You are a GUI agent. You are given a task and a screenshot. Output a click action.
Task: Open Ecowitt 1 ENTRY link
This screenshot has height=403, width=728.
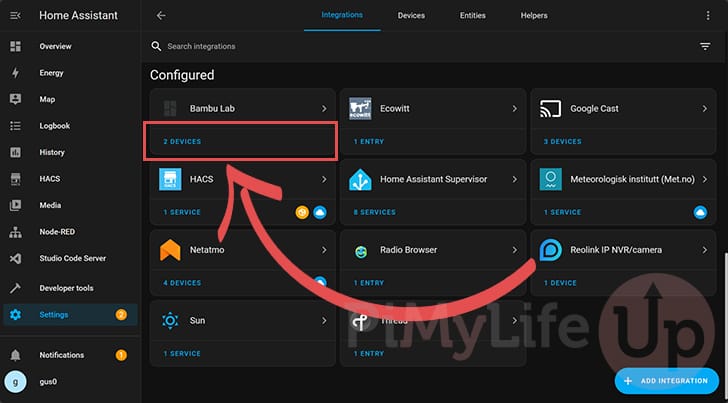coord(369,142)
